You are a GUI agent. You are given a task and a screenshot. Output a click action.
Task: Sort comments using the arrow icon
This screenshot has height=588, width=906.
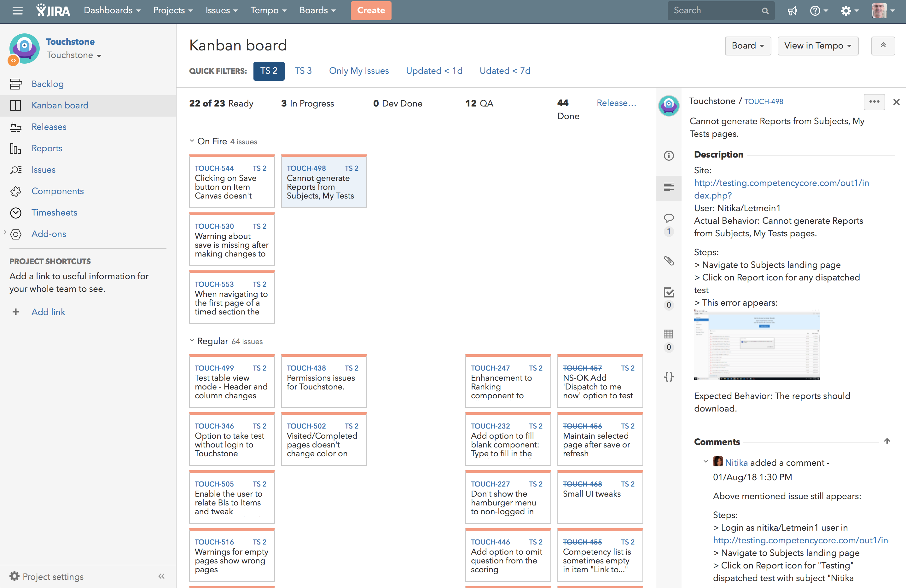point(886,441)
